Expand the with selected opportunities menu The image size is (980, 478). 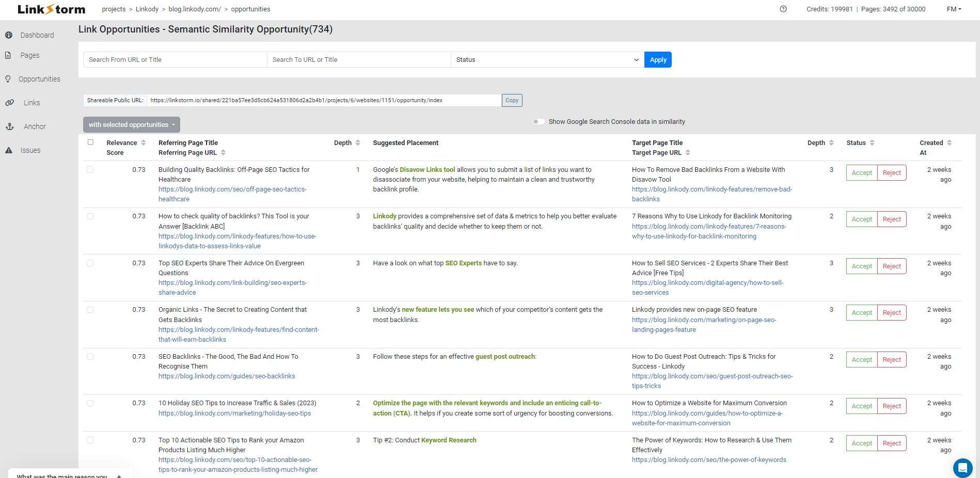pyautogui.click(x=131, y=124)
